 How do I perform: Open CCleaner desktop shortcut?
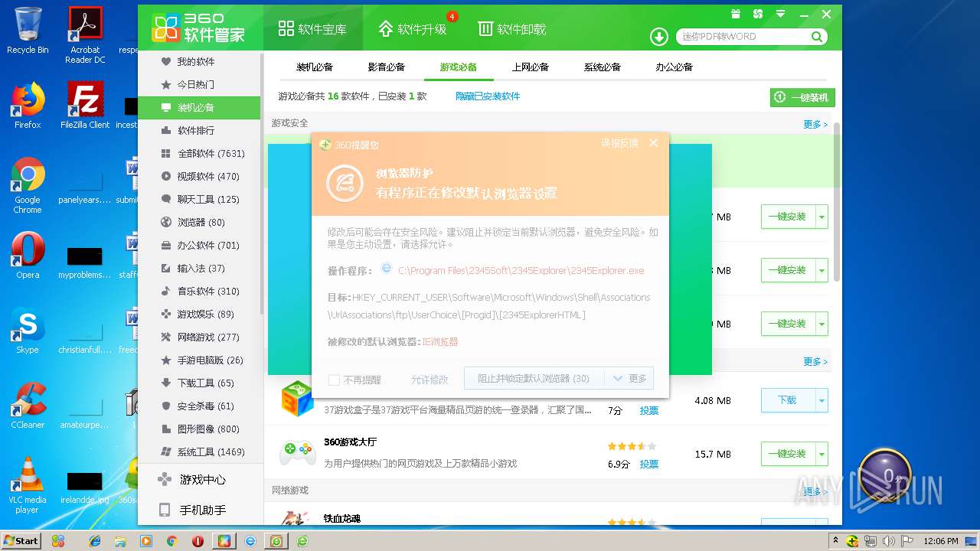(x=28, y=406)
